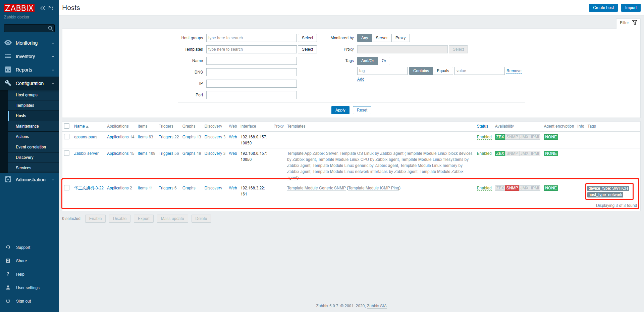Select Server for Monitored by
644x312 pixels.
pyautogui.click(x=382, y=38)
